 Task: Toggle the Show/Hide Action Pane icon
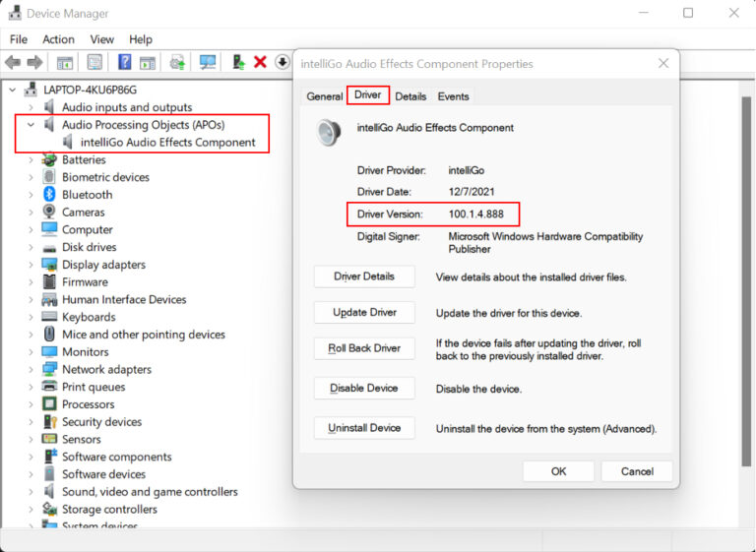pyautogui.click(x=148, y=62)
